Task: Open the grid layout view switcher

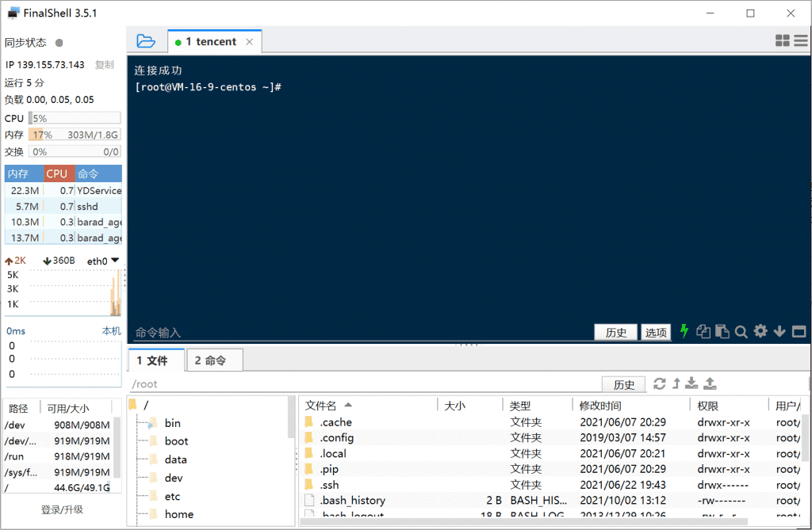Action: (782, 41)
